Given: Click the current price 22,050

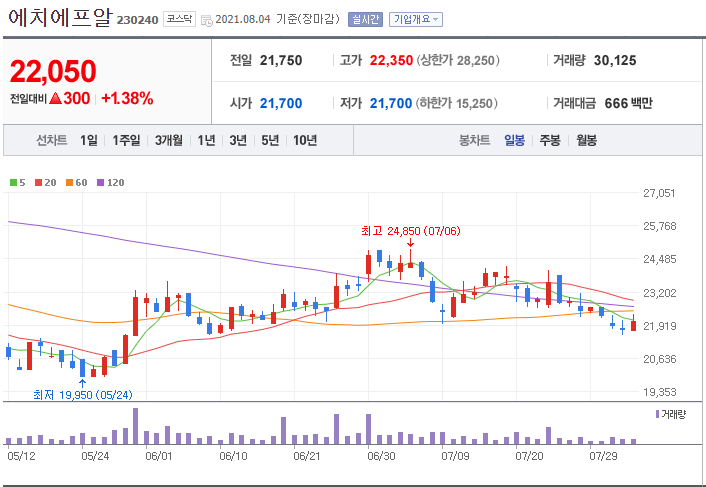Looking at the screenshot, I should pyautogui.click(x=53, y=71).
